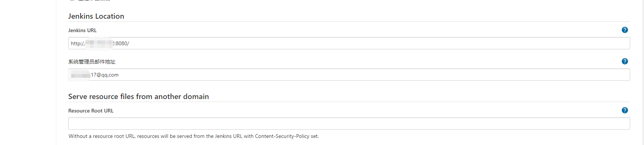Screen dimensions: 644x145
Task: Click the Content-Security-Policy words in description
Action: 282,136
